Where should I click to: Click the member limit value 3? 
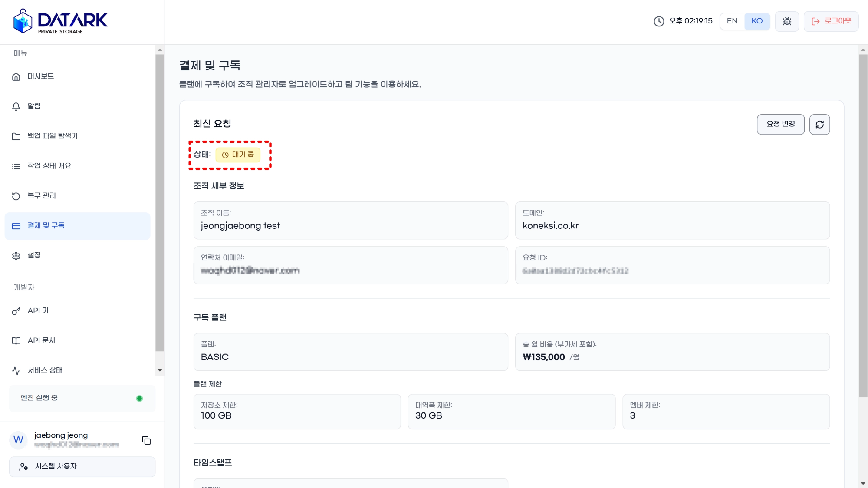click(x=632, y=416)
